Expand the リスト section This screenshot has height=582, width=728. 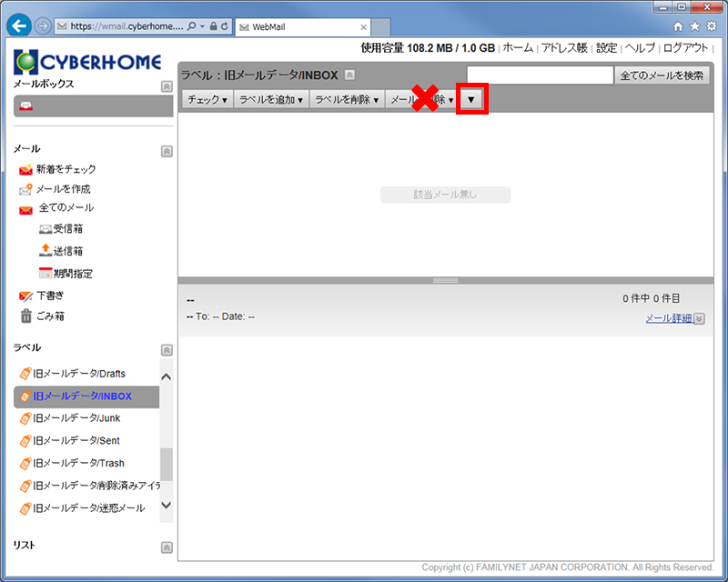click(x=166, y=547)
